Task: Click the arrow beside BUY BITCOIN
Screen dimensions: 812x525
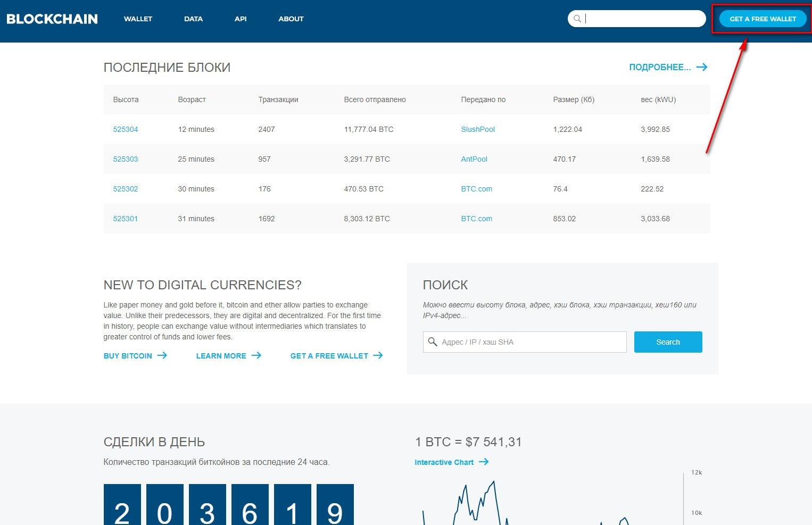Action: pos(162,355)
